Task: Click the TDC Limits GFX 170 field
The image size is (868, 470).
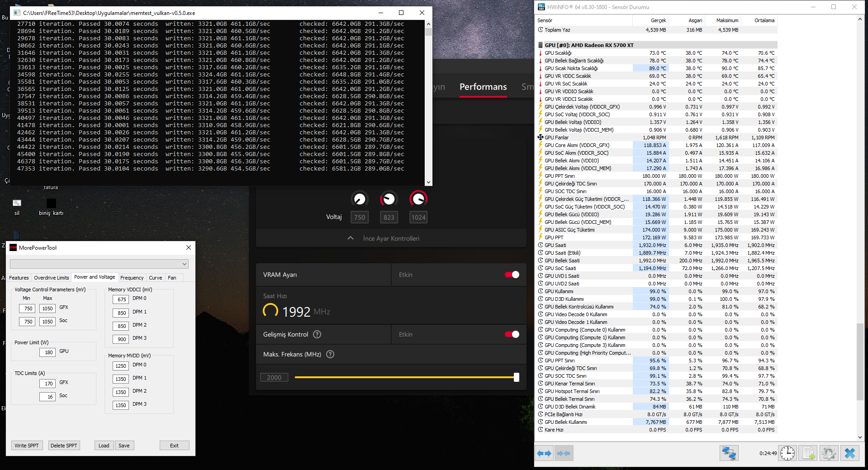Action: pyautogui.click(x=47, y=384)
